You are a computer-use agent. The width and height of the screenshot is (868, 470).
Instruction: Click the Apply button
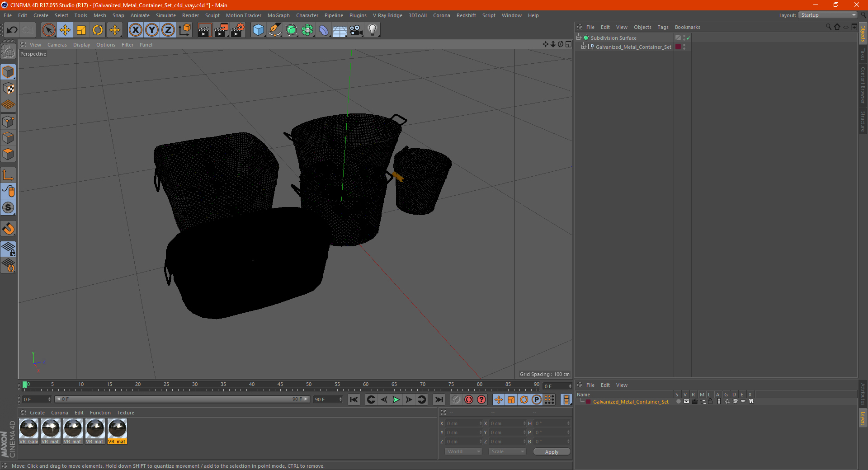click(552, 451)
